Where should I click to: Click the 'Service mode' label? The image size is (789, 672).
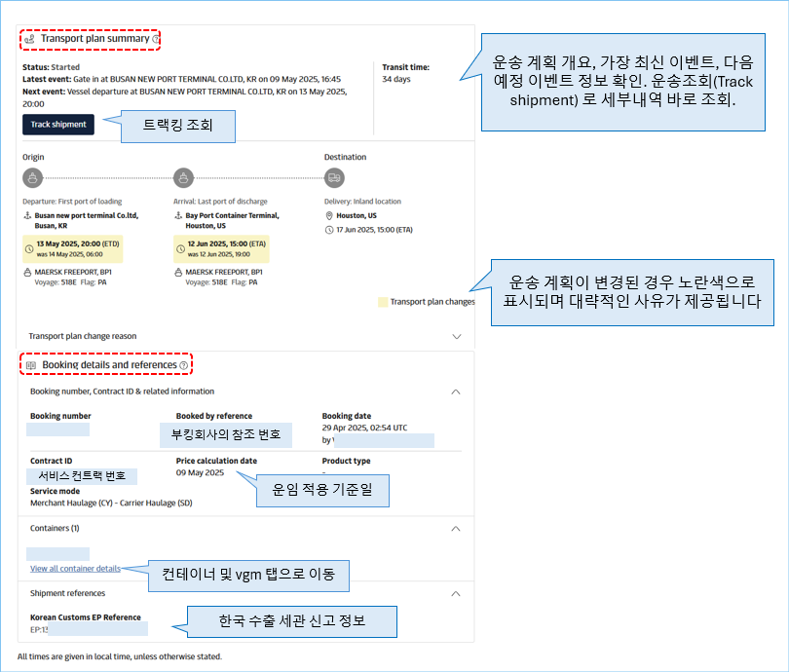coord(55,491)
